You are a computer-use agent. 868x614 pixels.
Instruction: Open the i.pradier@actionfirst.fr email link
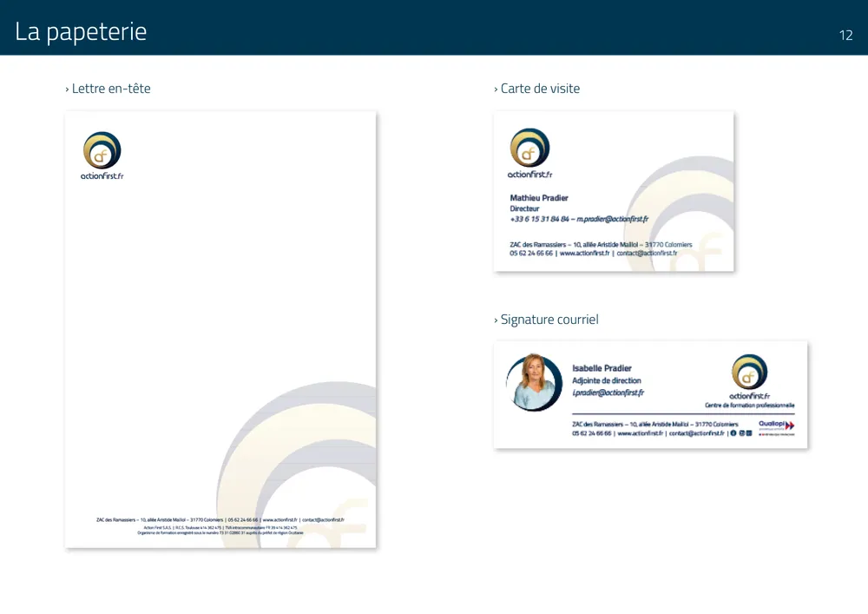(x=608, y=393)
